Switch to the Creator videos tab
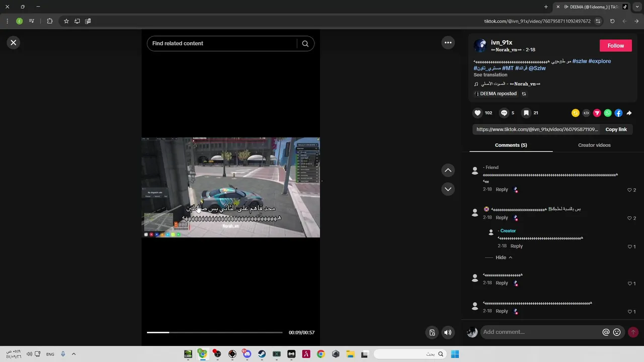Viewport: 644px width, 362px height. (x=594, y=145)
